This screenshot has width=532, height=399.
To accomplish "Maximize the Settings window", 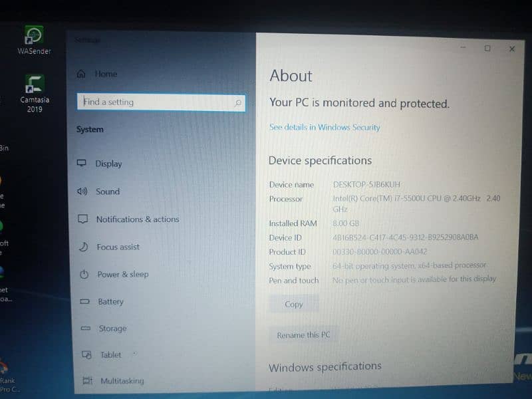I will [487, 49].
